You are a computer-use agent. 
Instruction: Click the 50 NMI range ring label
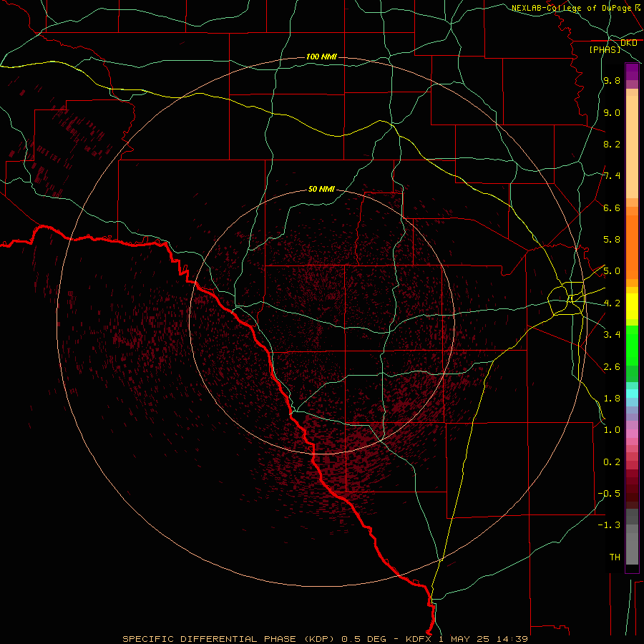coord(321,189)
